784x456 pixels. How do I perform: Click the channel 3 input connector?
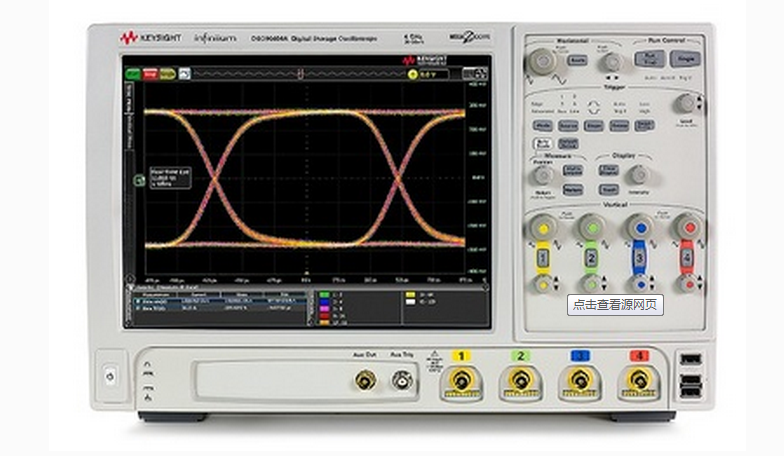(580, 382)
